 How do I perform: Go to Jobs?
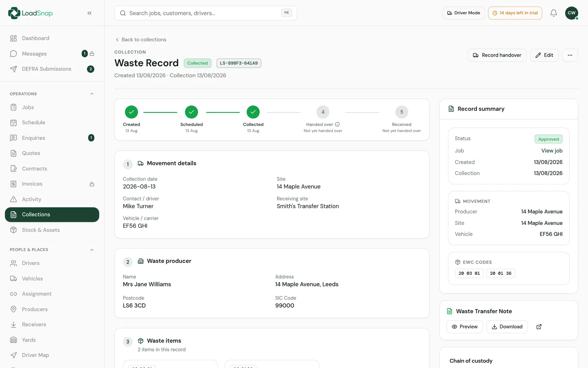[52, 107]
